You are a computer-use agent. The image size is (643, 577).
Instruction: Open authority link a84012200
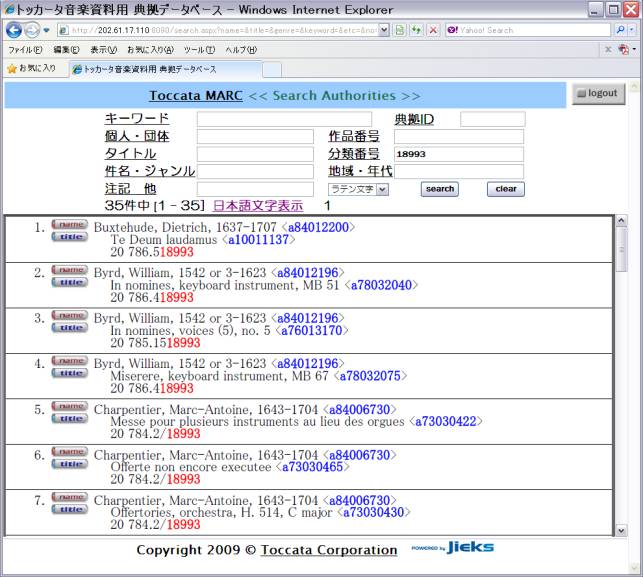(318, 227)
